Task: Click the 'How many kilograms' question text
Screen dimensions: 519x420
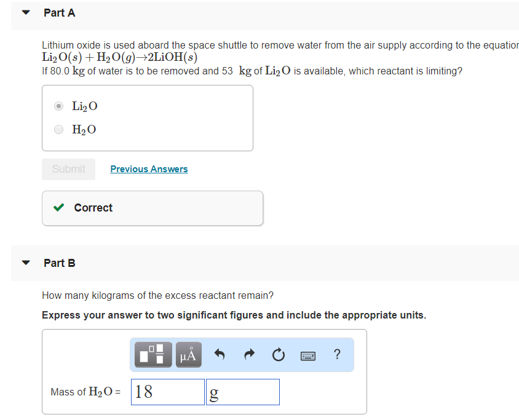Action: (x=158, y=295)
